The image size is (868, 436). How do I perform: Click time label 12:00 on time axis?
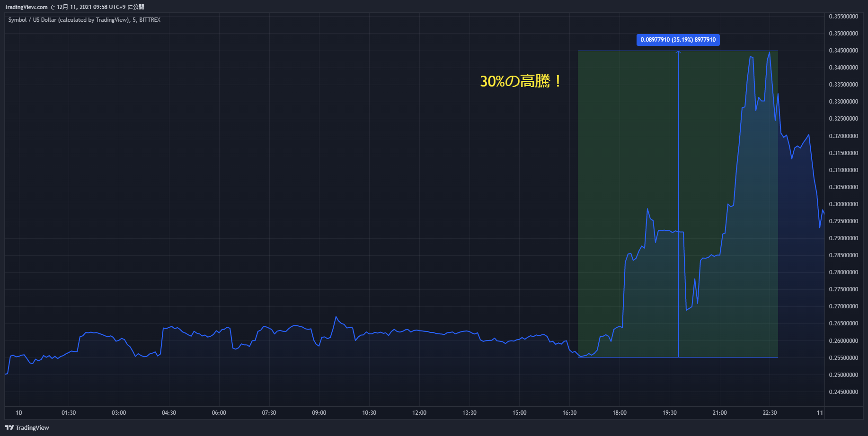point(419,413)
